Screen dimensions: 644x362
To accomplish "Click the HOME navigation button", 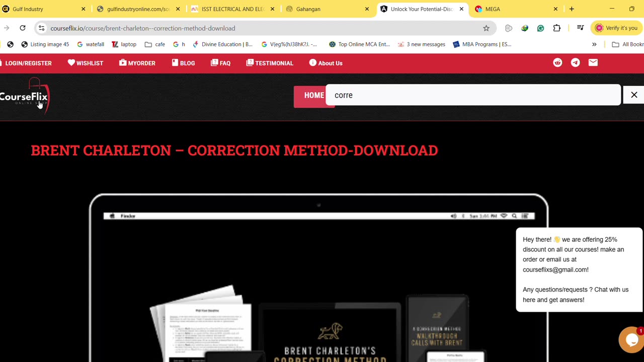I will (314, 96).
